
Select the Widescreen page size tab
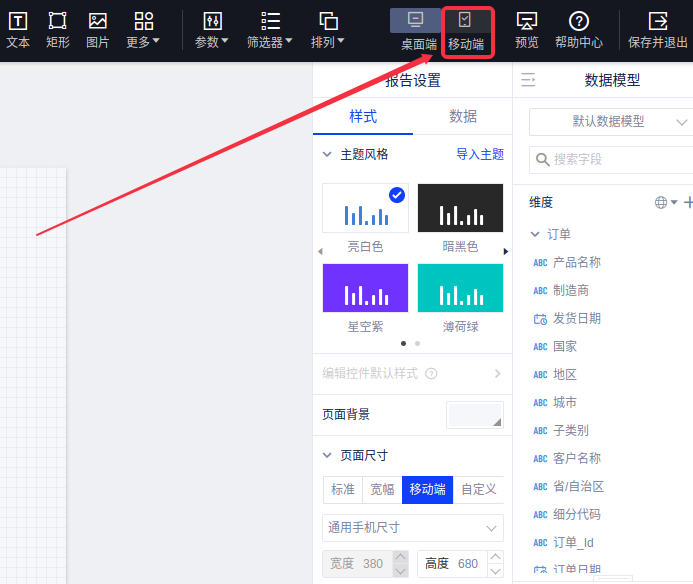click(382, 489)
